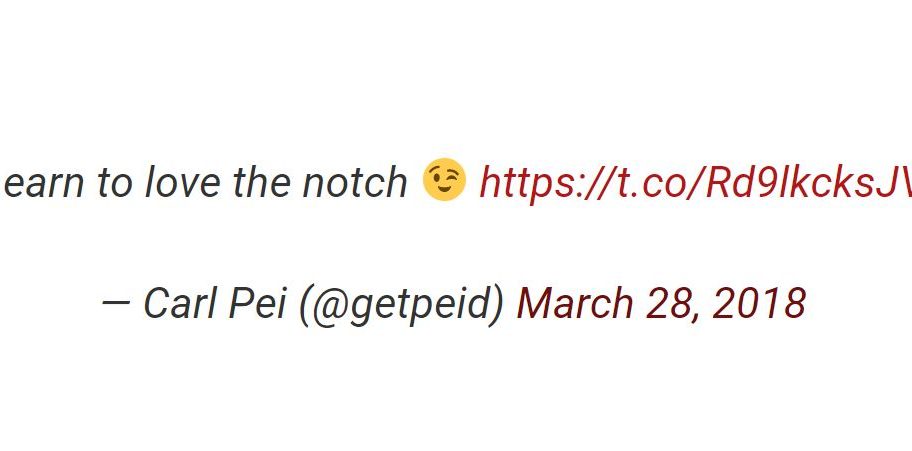
Task: Click the surname "Pei" in the attribution
Action: pyautogui.click(x=258, y=304)
